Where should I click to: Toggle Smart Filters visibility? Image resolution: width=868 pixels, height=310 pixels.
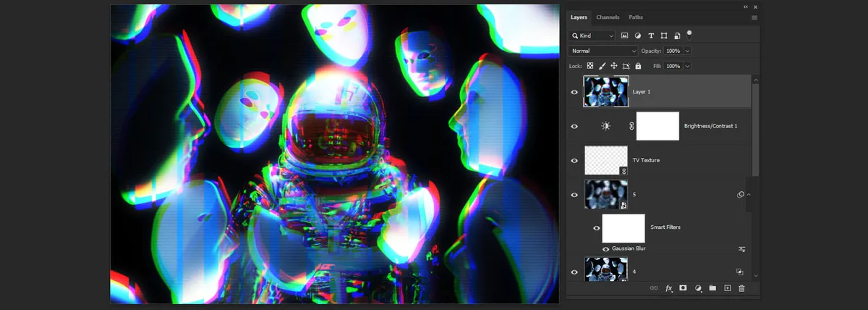(x=597, y=228)
